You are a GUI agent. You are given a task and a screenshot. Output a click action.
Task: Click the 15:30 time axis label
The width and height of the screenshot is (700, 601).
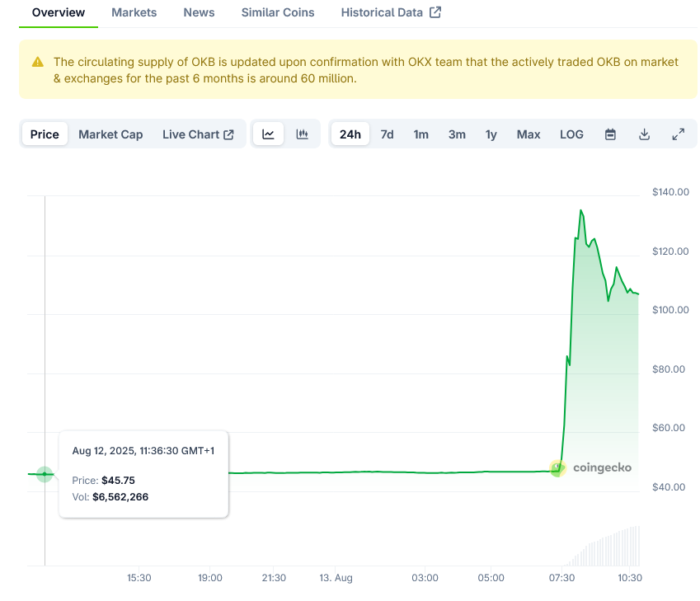139,578
